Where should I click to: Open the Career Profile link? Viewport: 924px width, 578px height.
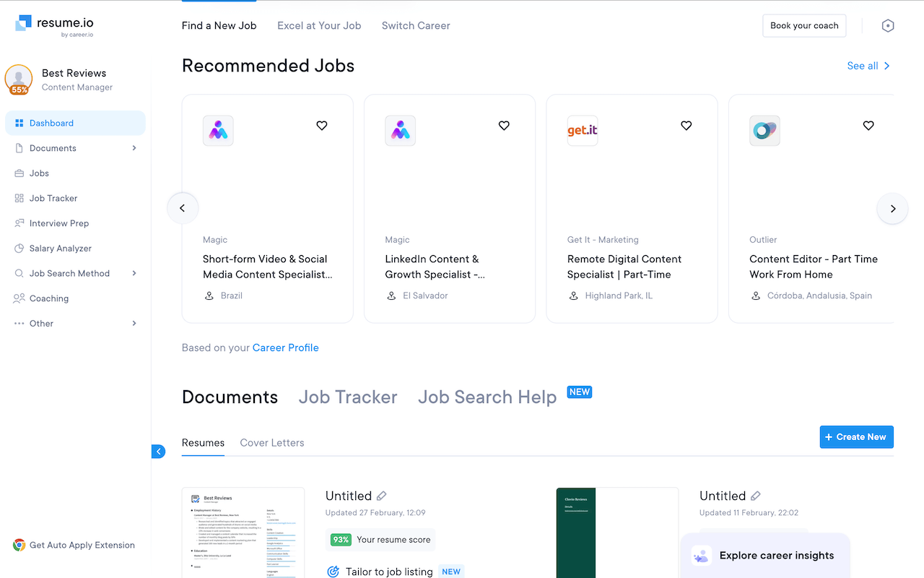point(285,348)
